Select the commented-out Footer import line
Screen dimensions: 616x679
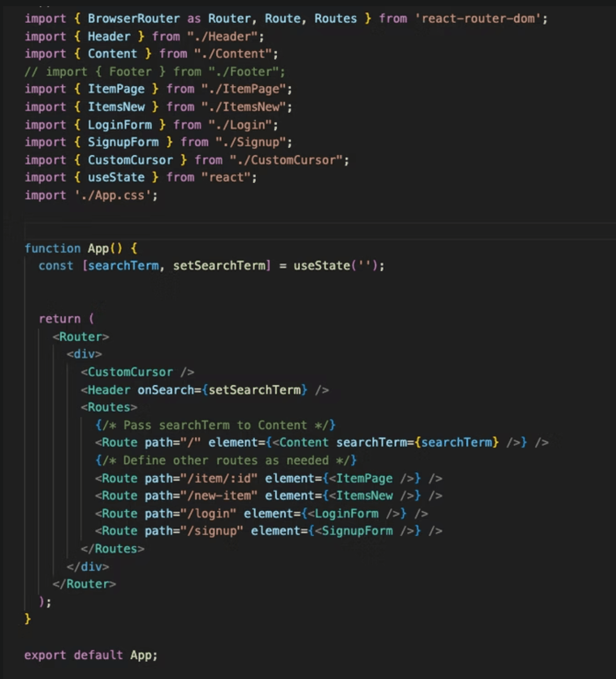[154, 72]
